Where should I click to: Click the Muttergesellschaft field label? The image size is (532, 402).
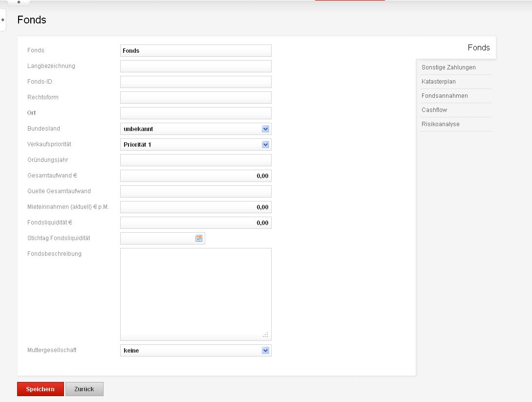52,350
